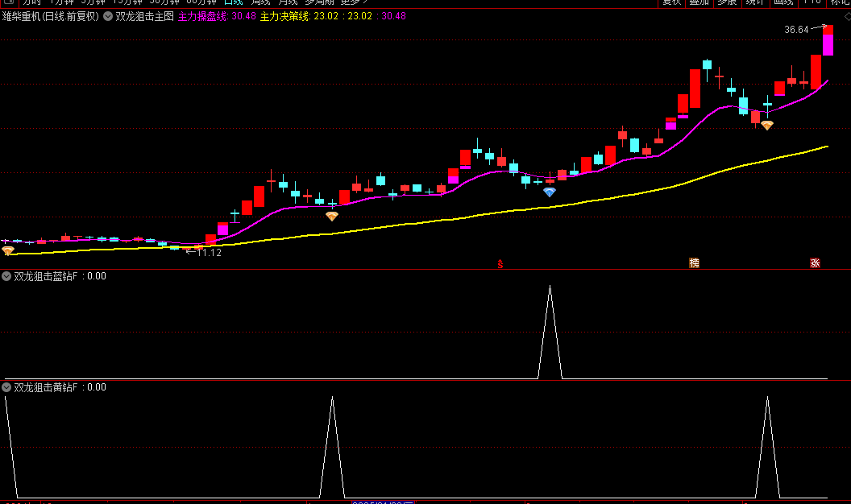Open the 双龙狙击蓝钻F indicator dropdown arrow
This screenshot has height=504, width=851.
point(6,276)
